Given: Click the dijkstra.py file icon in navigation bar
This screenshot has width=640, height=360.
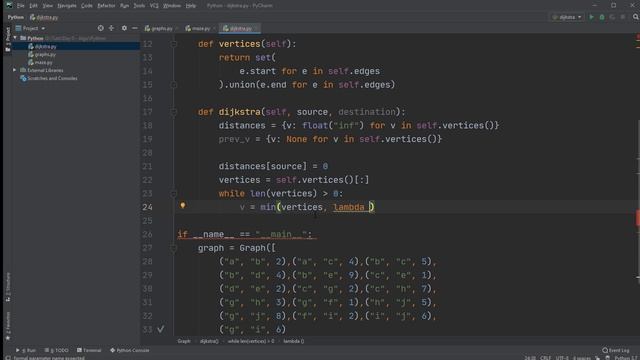Looking at the screenshot, I should (x=32, y=17).
